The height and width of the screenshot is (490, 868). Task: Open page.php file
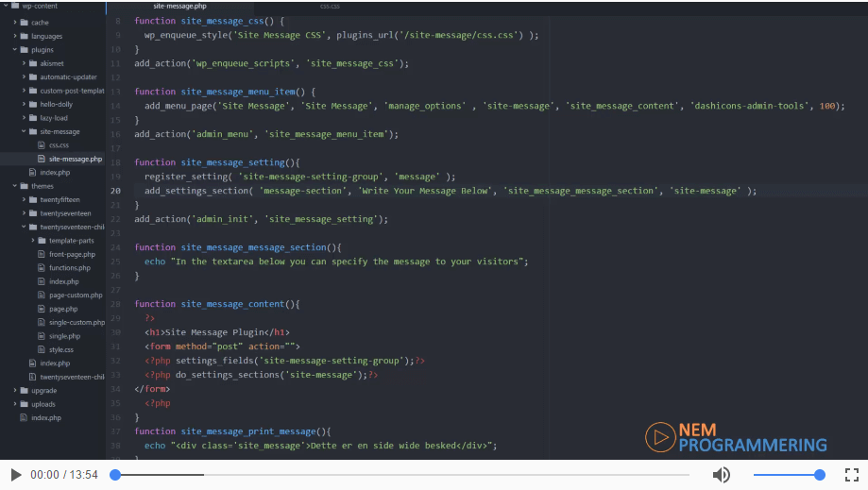pyautogui.click(x=63, y=309)
